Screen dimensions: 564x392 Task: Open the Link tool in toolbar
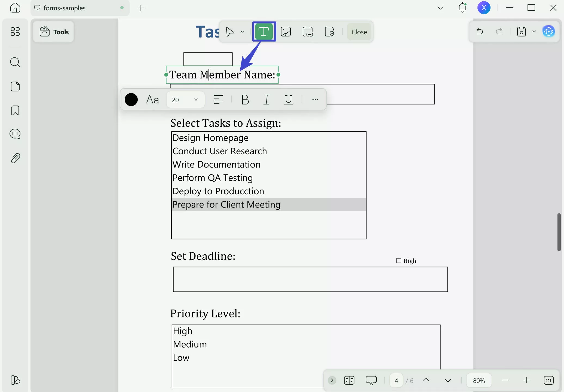pos(308,32)
